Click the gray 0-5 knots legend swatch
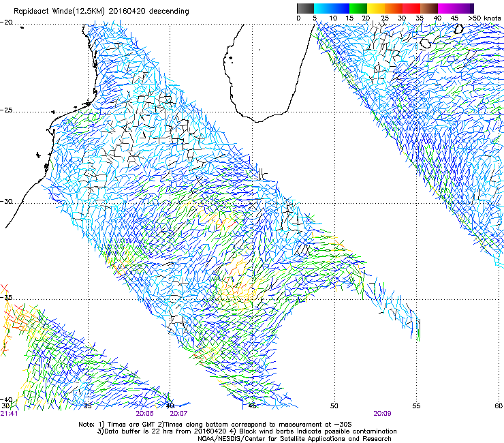Screen dimensions: 504x443 point(305,8)
